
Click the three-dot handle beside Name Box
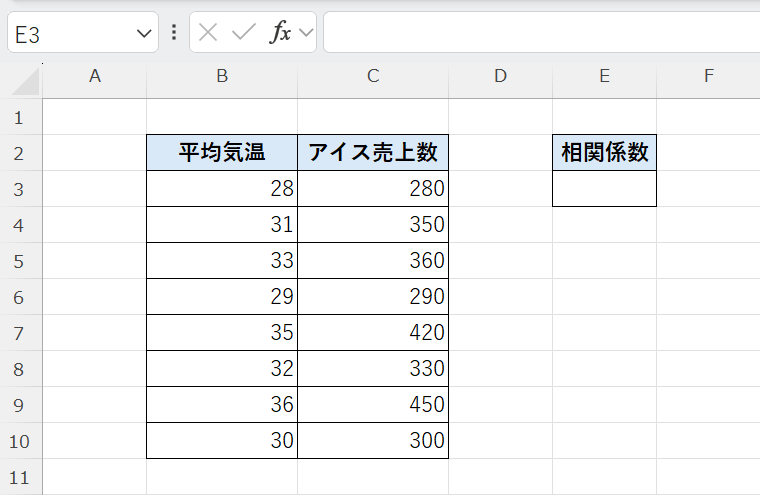click(x=174, y=33)
